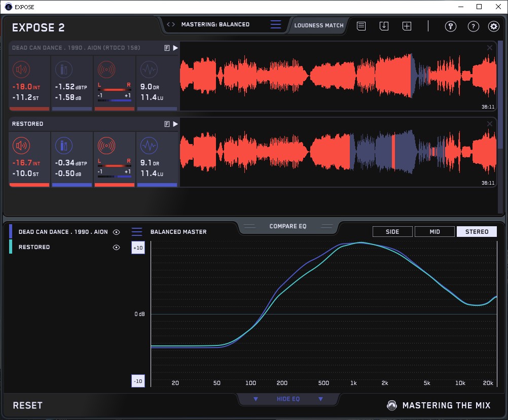Screen dimensions: 508x420
Task: Toggle visibility of Restored EQ curve
Action: tap(116, 247)
